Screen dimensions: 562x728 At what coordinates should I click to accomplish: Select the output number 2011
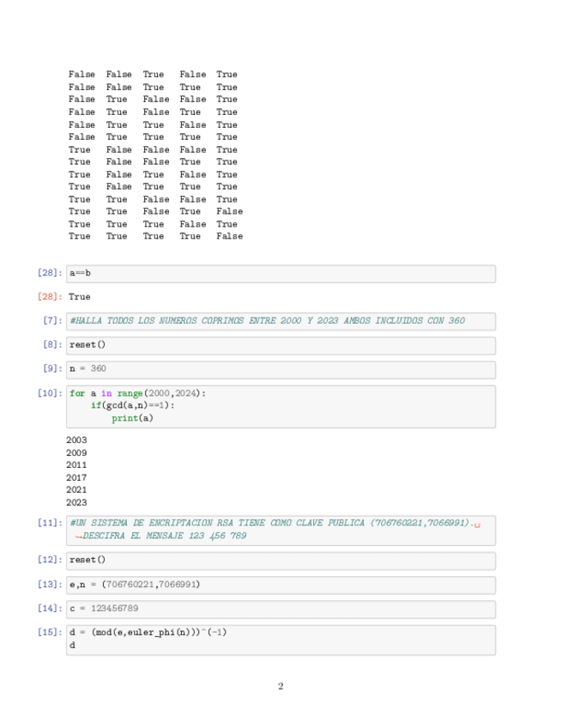pos(76,465)
